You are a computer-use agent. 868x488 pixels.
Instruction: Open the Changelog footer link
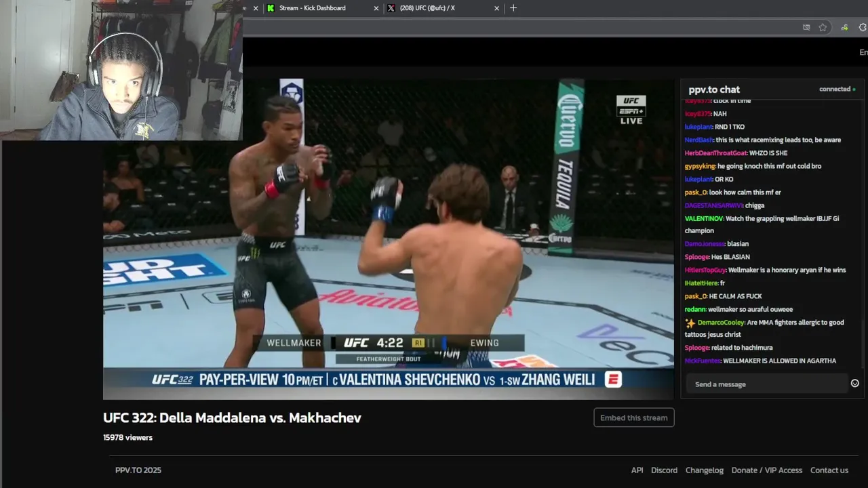coord(704,470)
